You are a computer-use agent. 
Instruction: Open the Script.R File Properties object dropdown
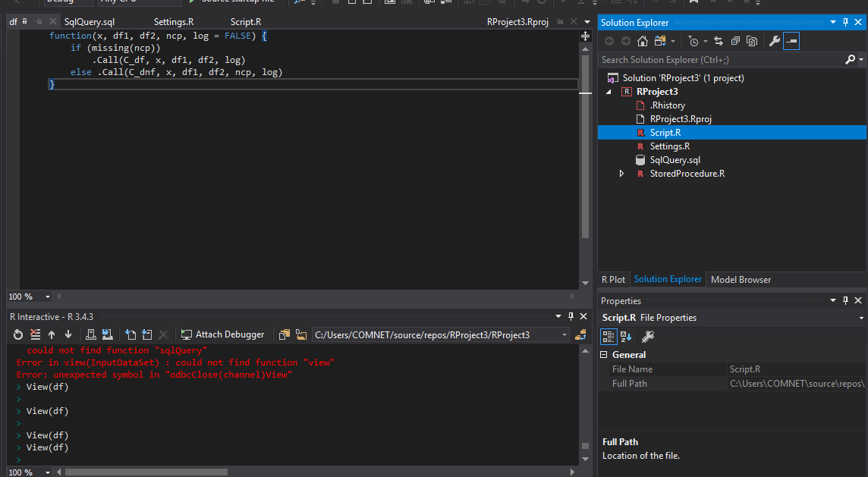point(861,319)
